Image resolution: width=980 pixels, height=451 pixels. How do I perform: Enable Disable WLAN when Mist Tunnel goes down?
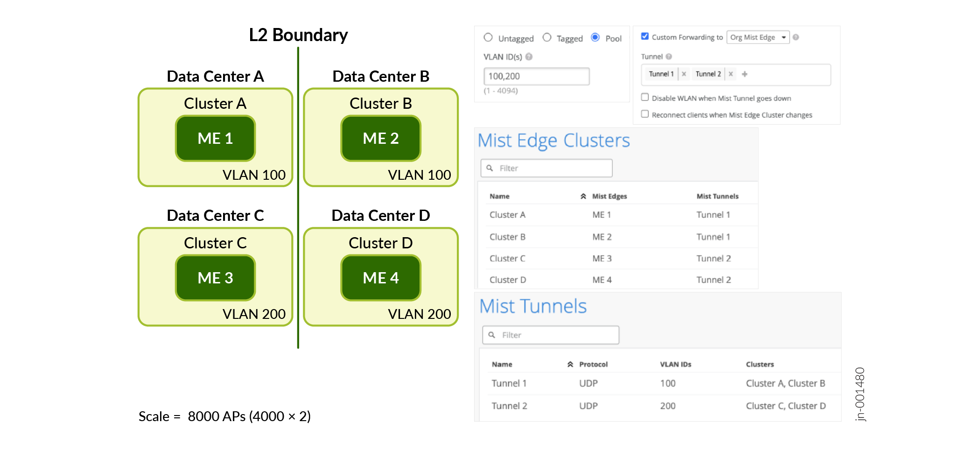tap(645, 98)
